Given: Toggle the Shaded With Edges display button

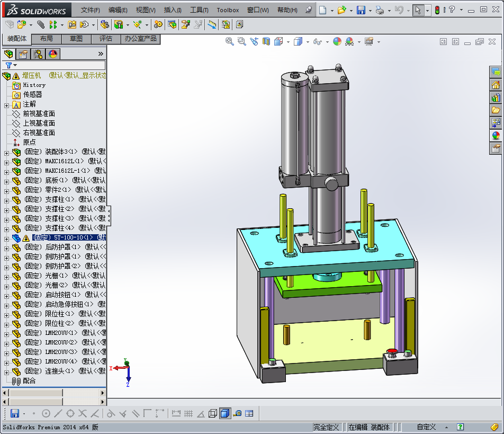Looking at the screenshot, I should [225, 413].
